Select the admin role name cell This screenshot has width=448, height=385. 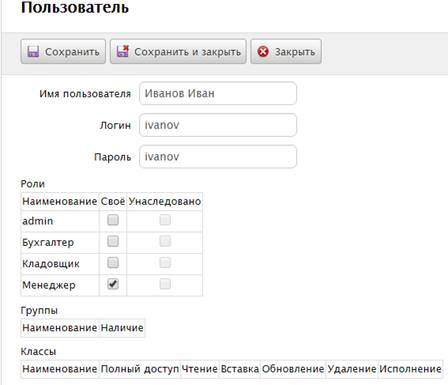coord(60,221)
